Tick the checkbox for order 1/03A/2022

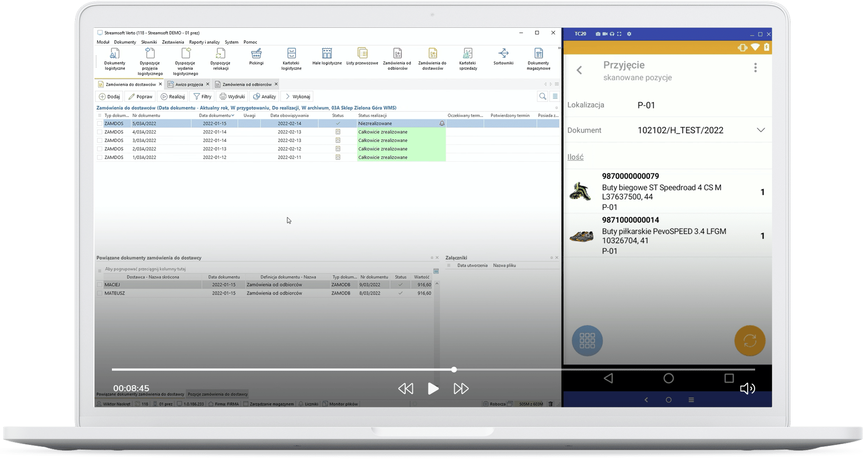pos(100,158)
